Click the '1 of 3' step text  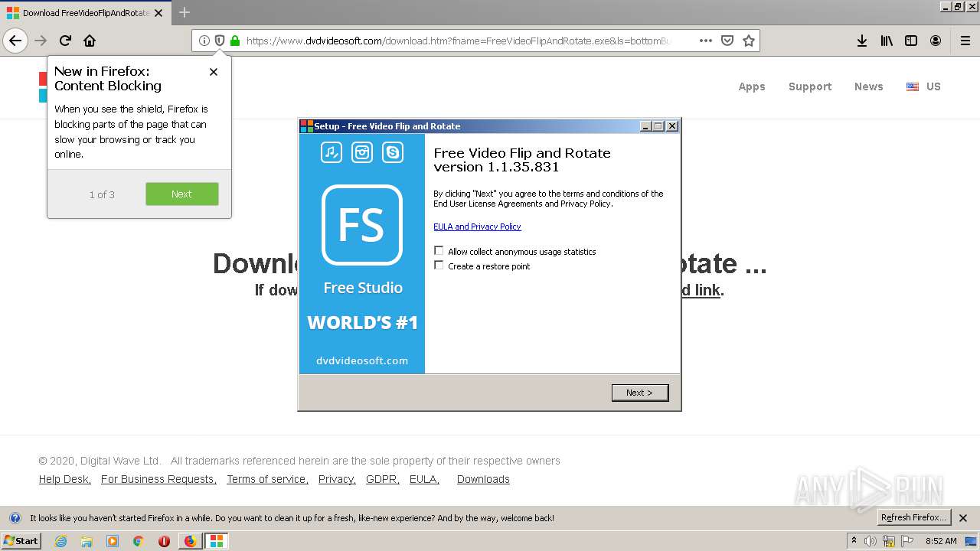(x=102, y=194)
